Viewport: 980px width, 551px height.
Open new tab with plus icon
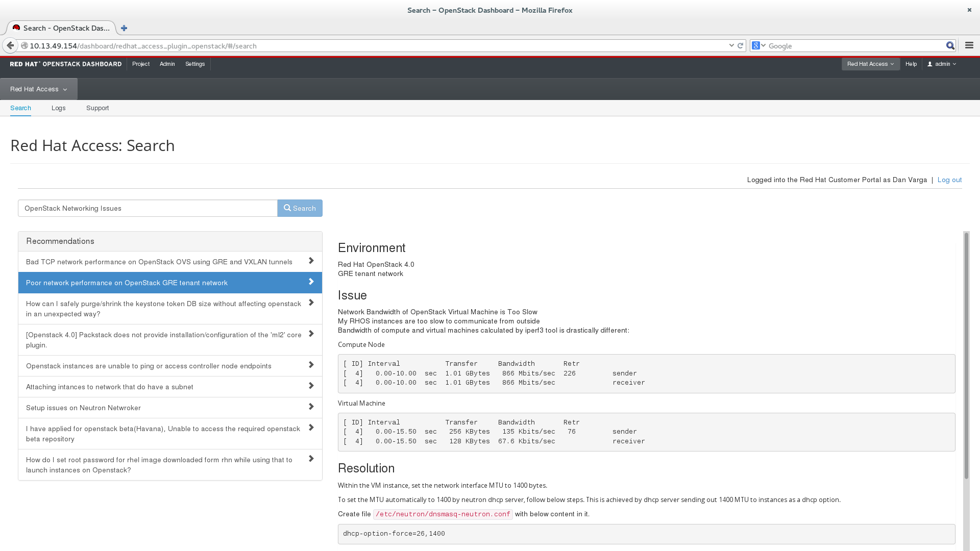pyautogui.click(x=124, y=28)
